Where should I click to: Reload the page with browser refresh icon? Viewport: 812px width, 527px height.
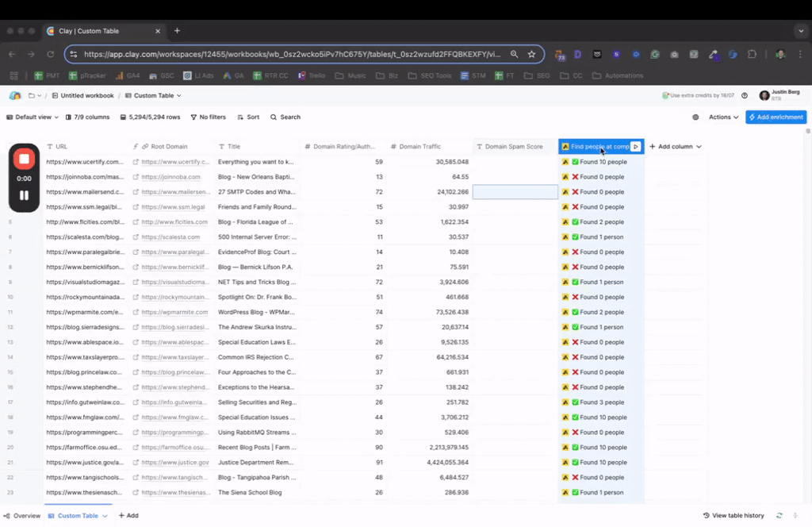coord(51,54)
